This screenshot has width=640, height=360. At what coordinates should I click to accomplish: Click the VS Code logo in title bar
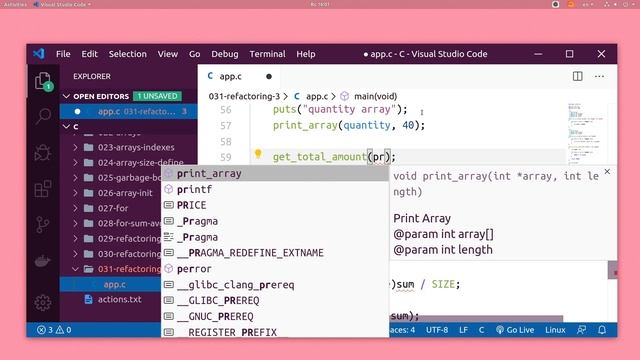click(x=39, y=54)
